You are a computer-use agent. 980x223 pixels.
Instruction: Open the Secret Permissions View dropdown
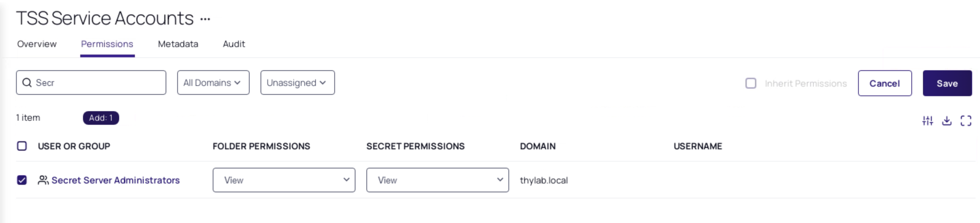click(x=437, y=180)
